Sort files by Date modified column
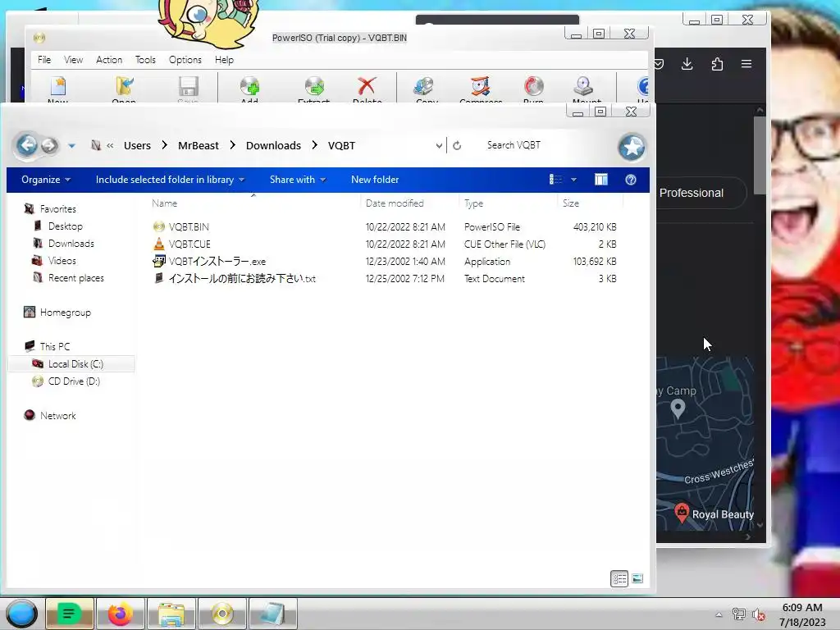Image resolution: width=840 pixels, height=630 pixels. [395, 203]
